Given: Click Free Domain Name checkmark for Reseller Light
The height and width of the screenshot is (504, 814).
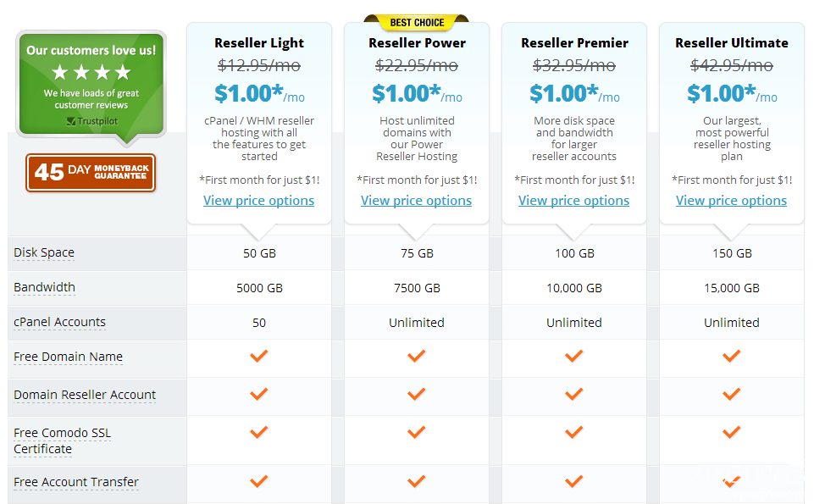Looking at the screenshot, I should pyautogui.click(x=259, y=356).
